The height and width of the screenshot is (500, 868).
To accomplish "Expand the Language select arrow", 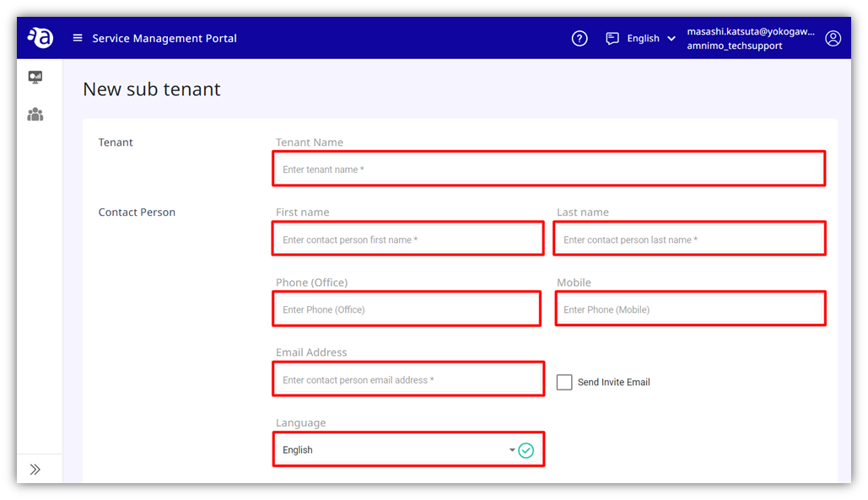I will click(x=512, y=450).
